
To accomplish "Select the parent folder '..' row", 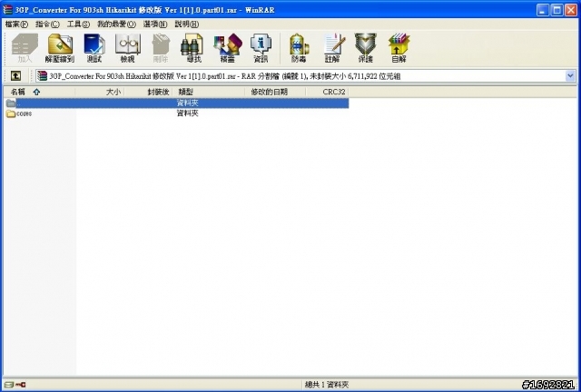I will [176, 103].
